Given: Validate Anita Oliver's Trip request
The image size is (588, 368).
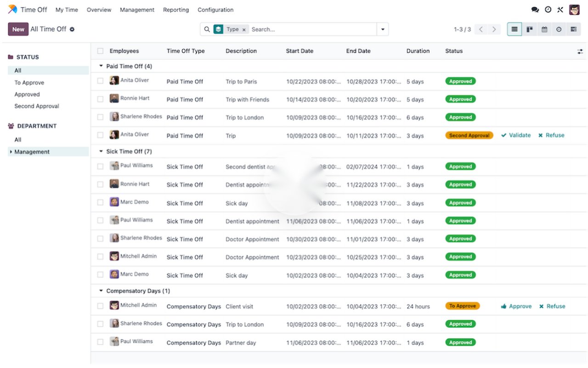Looking at the screenshot, I should pos(516,135).
